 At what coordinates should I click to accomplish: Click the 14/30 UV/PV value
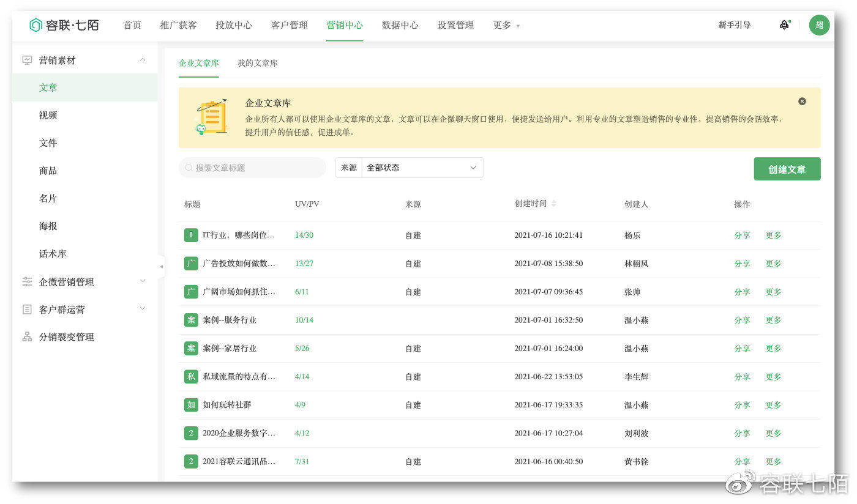[x=304, y=235]
